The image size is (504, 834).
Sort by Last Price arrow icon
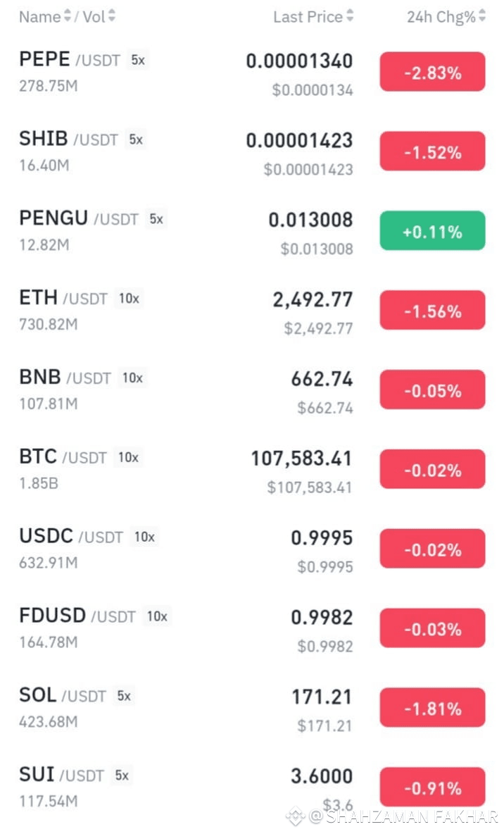350,16
